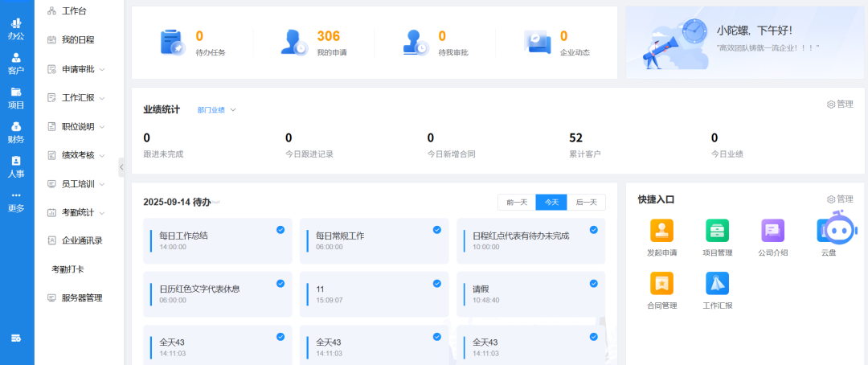The width and height of the screenshot is (868, 365).
Task: Click the 今日新增合同 statistic label
Action: [x=451, y=154]
